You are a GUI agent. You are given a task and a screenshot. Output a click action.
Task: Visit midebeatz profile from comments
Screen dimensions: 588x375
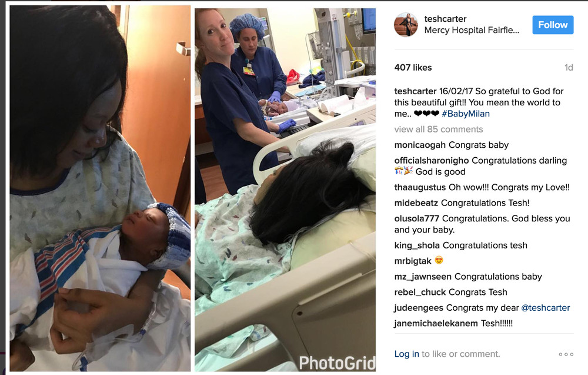[416, 203]
